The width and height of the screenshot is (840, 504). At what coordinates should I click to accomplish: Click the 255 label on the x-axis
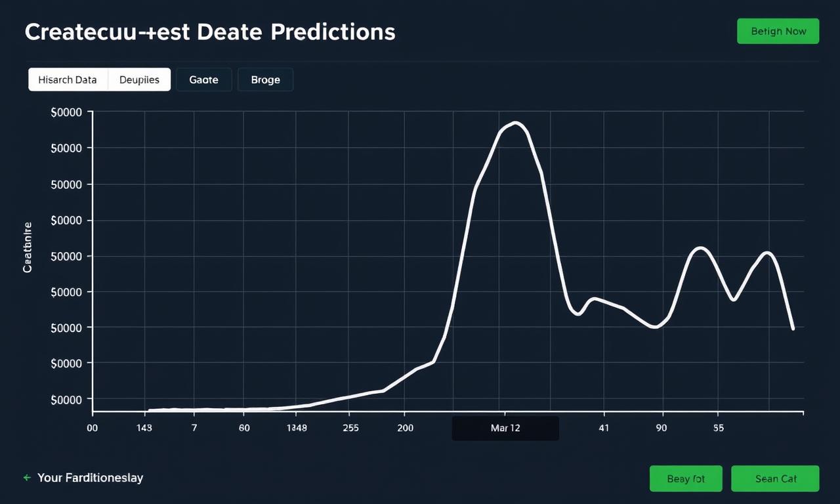click(x=350, y=428)
